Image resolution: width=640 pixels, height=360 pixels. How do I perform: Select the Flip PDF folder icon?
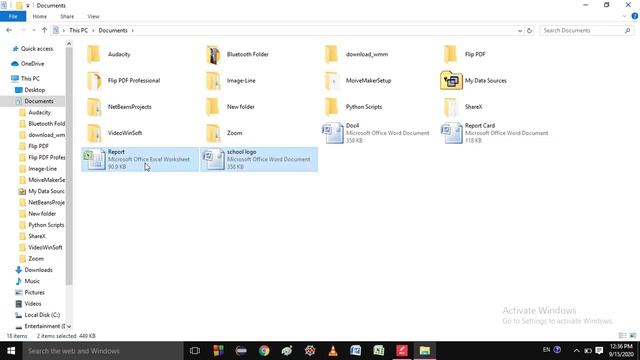451,54
